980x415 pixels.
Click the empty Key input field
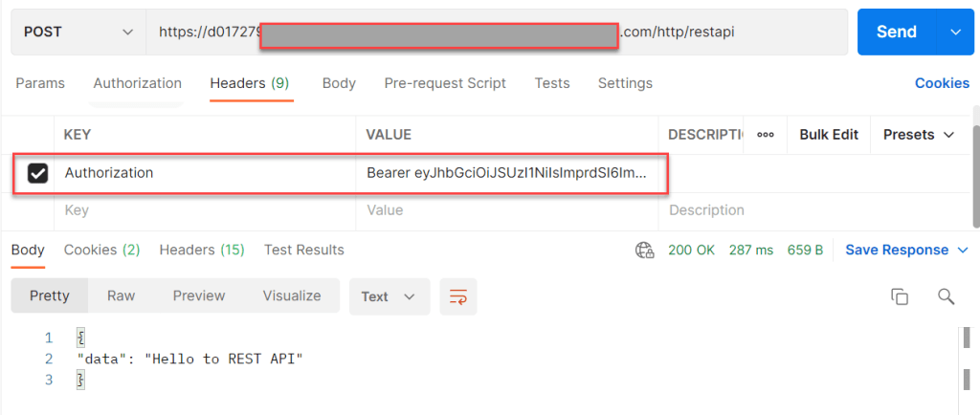point(201,210)
